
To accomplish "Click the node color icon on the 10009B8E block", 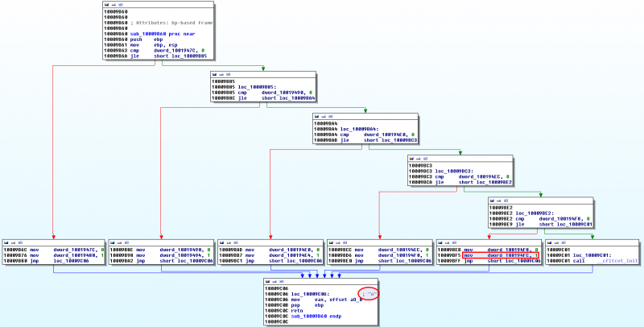I will (112, 242).
